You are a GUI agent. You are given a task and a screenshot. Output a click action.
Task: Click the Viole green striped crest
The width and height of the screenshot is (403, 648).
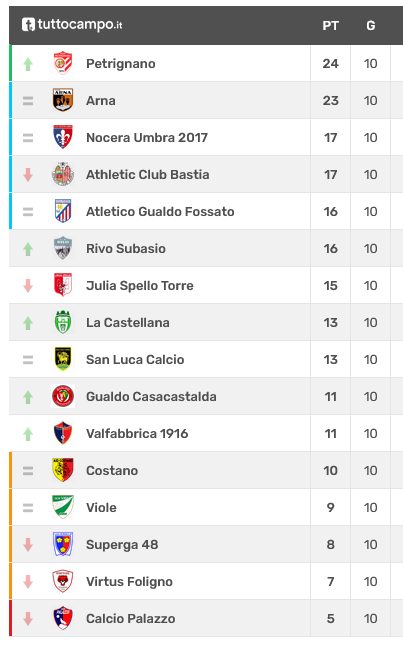tap(63, 507)
